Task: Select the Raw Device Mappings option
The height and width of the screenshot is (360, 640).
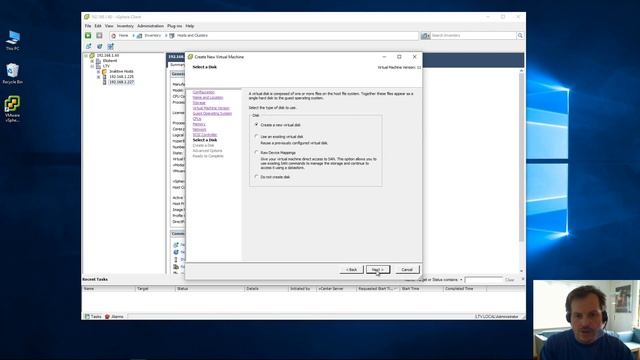Action: tap(256, 152)
